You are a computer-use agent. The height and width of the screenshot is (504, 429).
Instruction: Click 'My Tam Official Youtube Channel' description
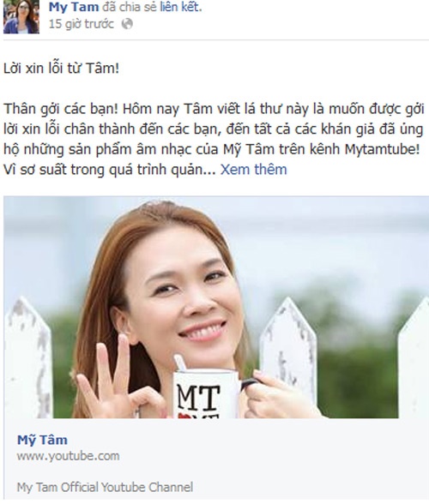click(105, 487)
